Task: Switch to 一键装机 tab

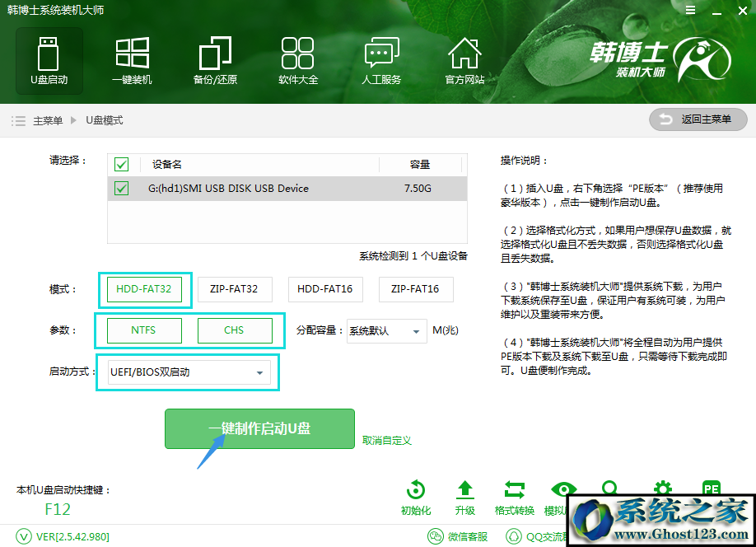Action: click(132, 61)
